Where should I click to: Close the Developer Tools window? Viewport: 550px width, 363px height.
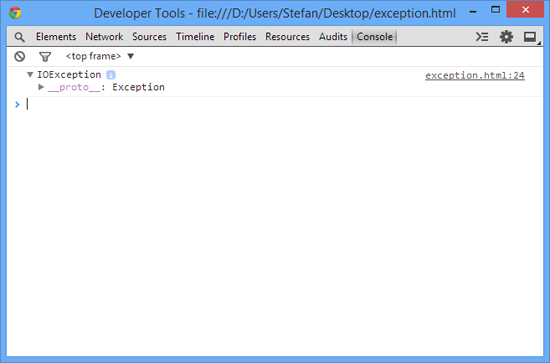tap(525, 10)
